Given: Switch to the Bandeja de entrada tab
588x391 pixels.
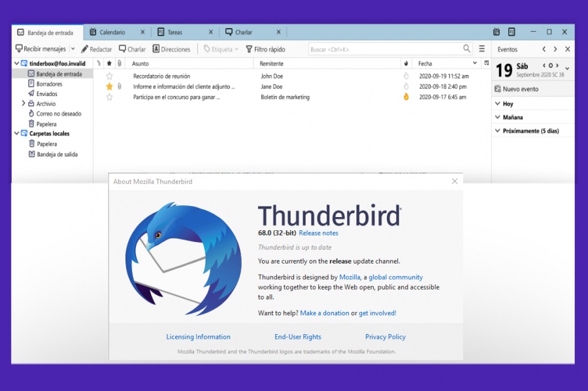Looking at the screenshot, I should [47, 33].
